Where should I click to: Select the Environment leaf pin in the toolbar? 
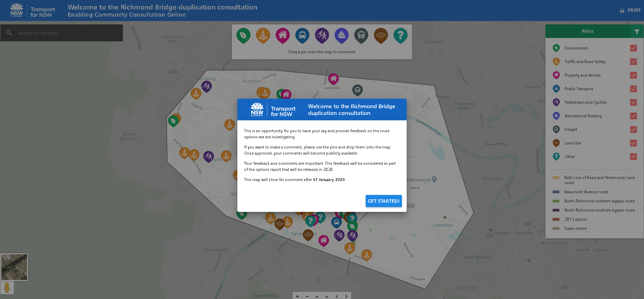coord(243,36)
